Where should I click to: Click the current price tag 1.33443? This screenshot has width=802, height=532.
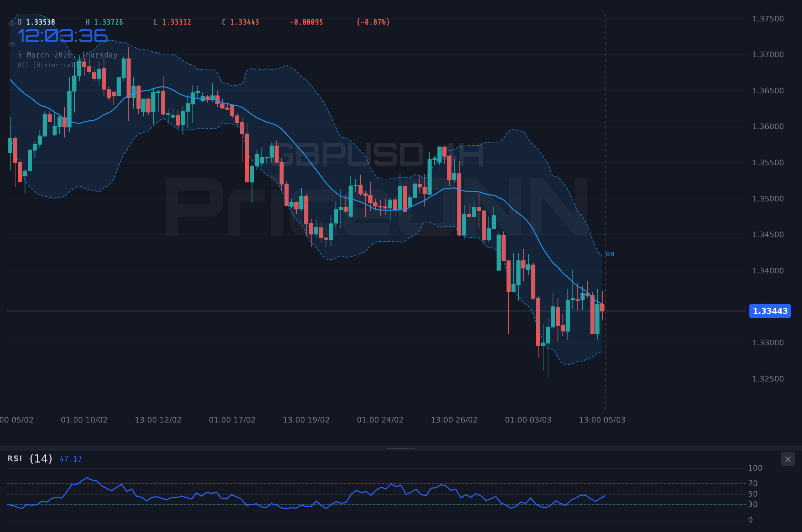click(x=770, y=311)
